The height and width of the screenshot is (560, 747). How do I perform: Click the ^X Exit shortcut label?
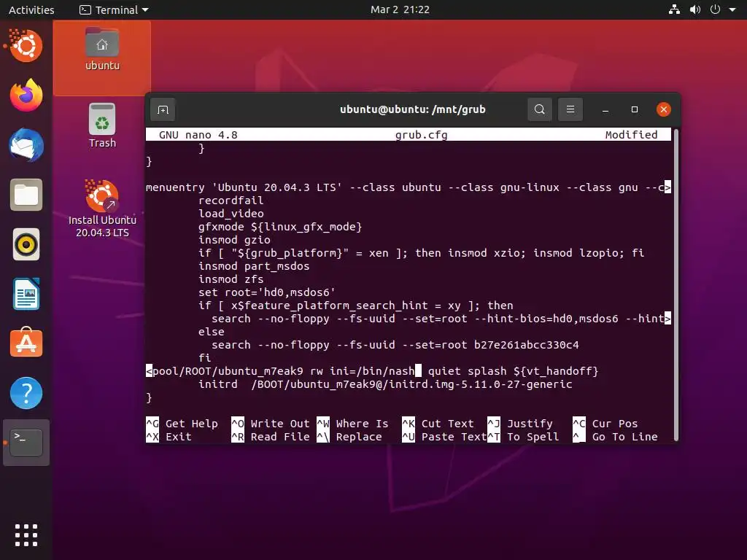169,437
